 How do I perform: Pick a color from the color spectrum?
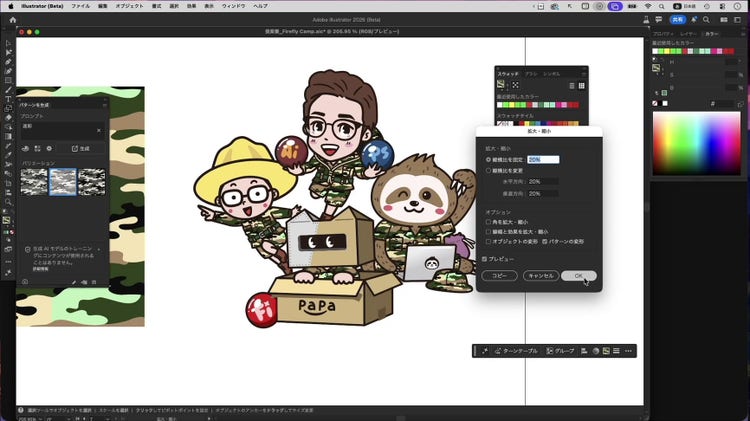[694, 142]
